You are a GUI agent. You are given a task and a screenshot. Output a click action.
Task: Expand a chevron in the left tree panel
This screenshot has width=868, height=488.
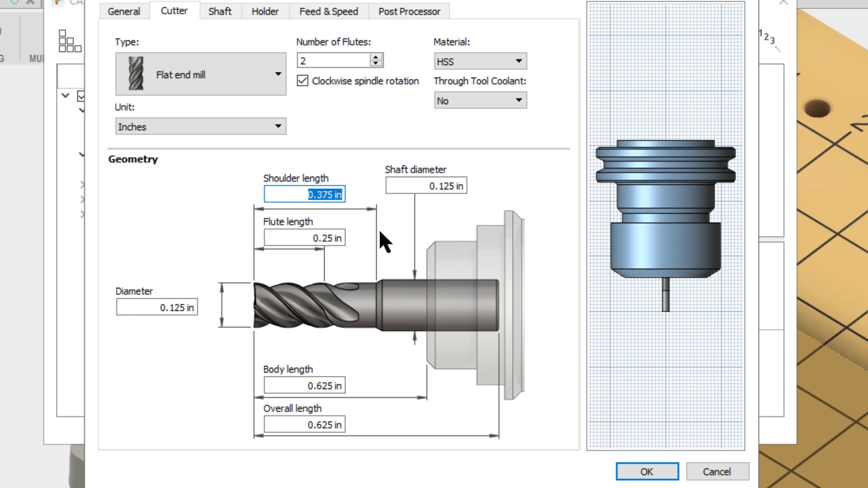click(x=65, y=95)
